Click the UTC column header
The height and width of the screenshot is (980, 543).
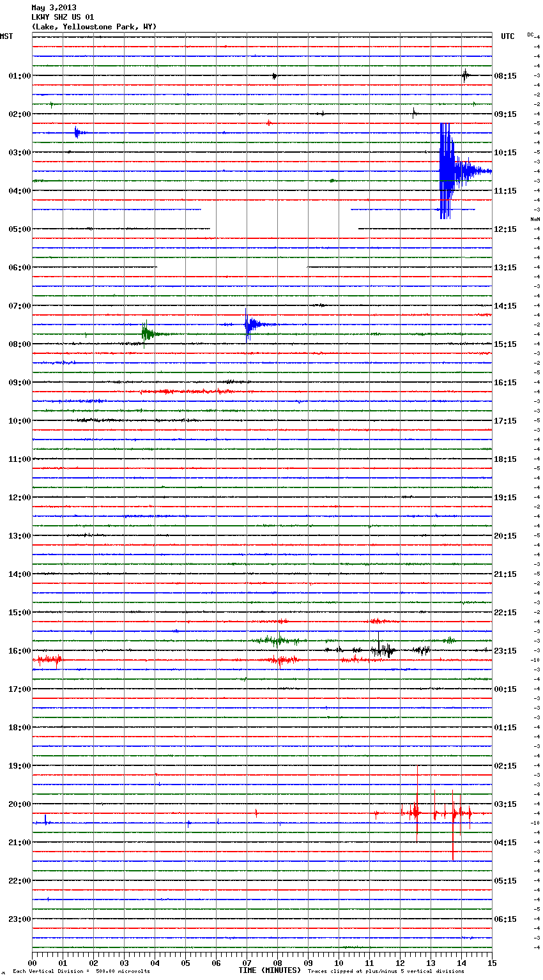(x=508, y=36)
